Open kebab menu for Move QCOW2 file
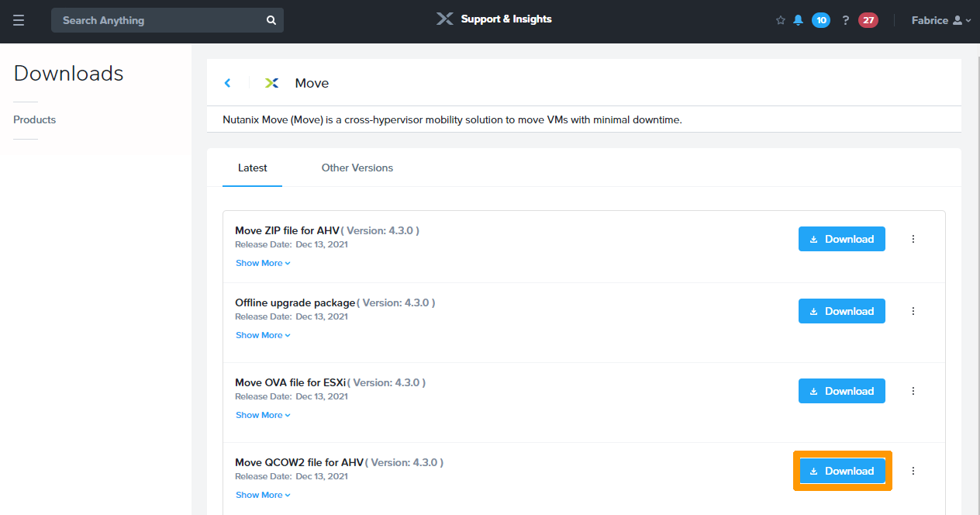 [913, 471]
